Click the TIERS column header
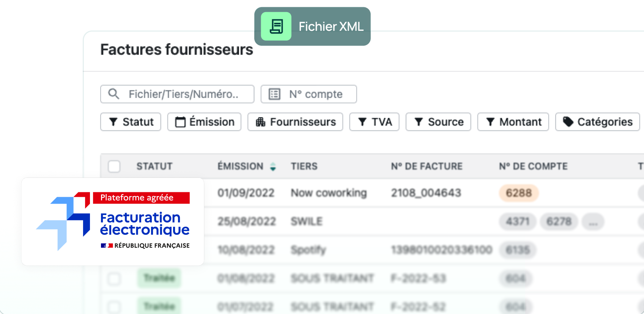 pyautogui.click(x=304, y=166)
